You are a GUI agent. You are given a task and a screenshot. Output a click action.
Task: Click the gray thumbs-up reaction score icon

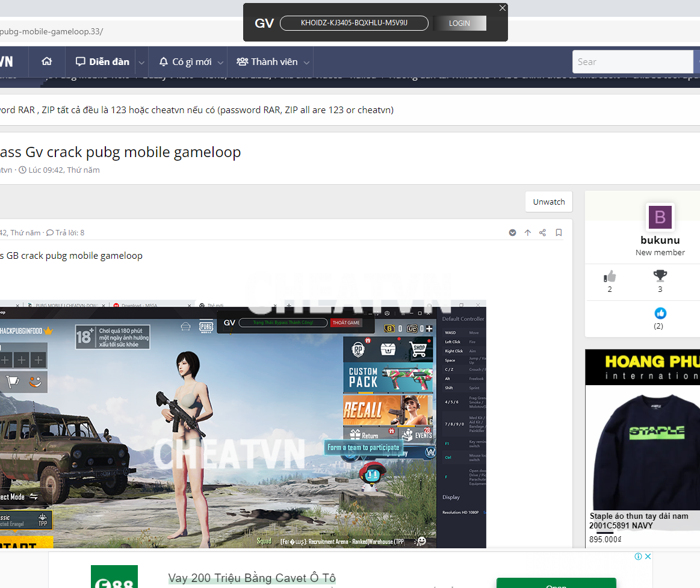tap(610, 276)
